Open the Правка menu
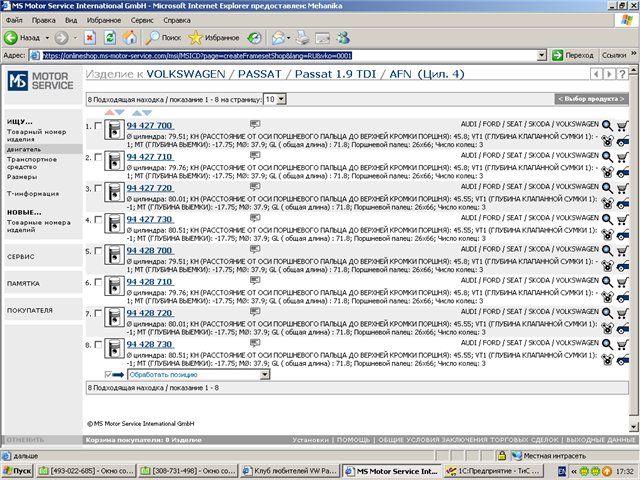The image size is (640, 480). [44, 20]
